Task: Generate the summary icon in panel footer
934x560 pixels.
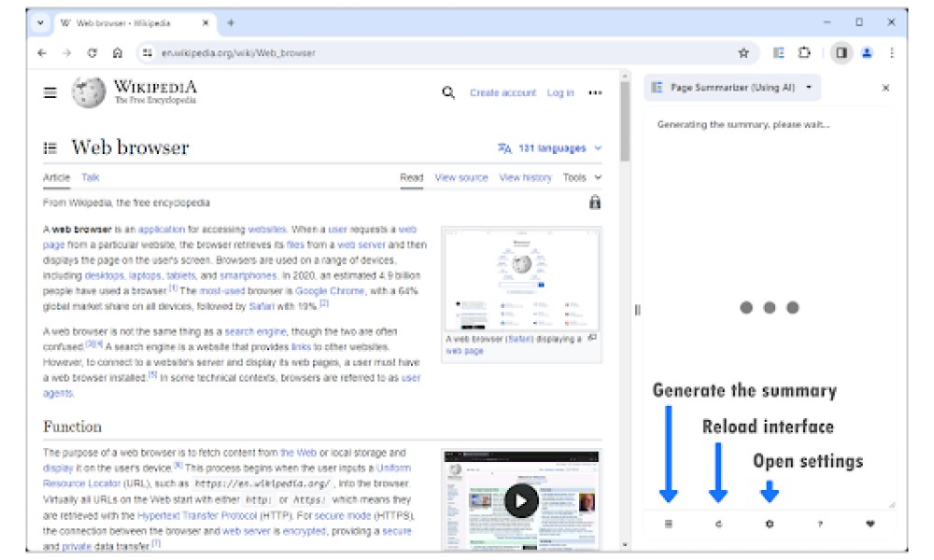Action: [669, 524]
